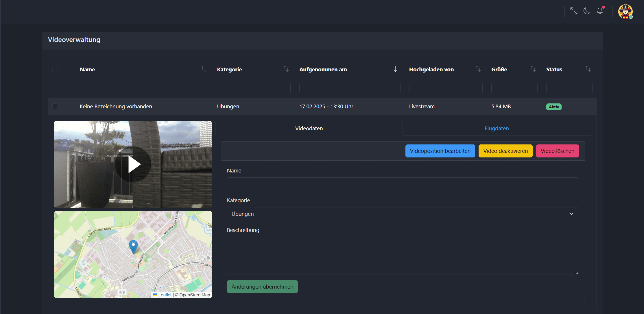644x314 pixels.
Task: Open notifications bell
Action: coord(600,11)
